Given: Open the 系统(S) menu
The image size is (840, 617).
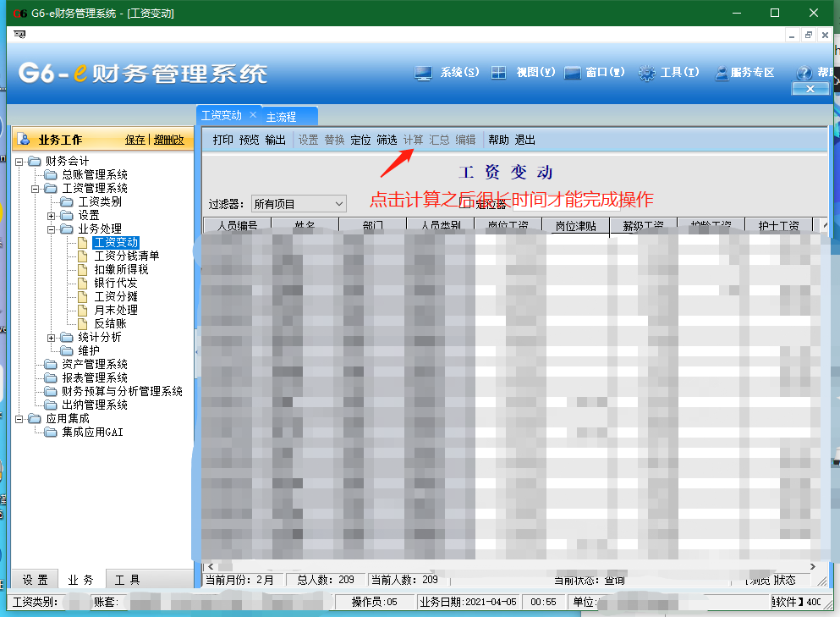Looking at the screenshot, I should click(x=459, y=73).
